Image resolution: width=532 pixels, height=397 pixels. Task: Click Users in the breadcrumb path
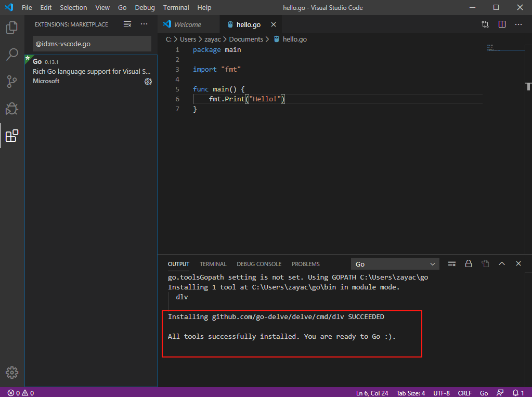(188, 39)
